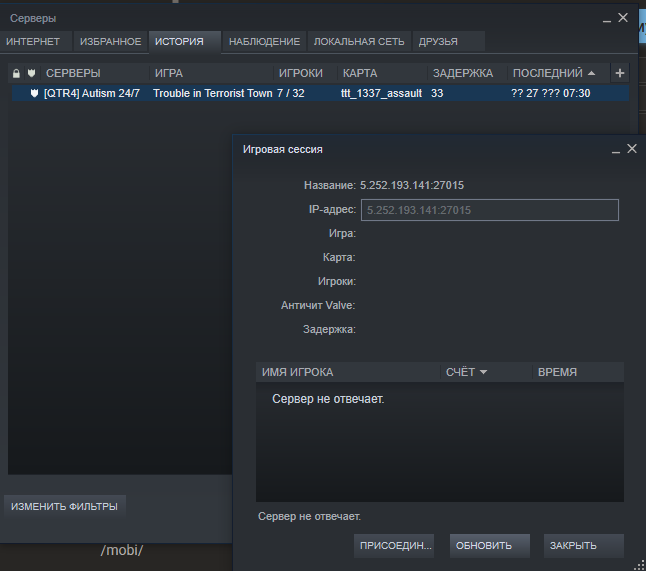Click the status text below the player list
The height and width of the screenshot is (571, 646).
coord(309,517)
